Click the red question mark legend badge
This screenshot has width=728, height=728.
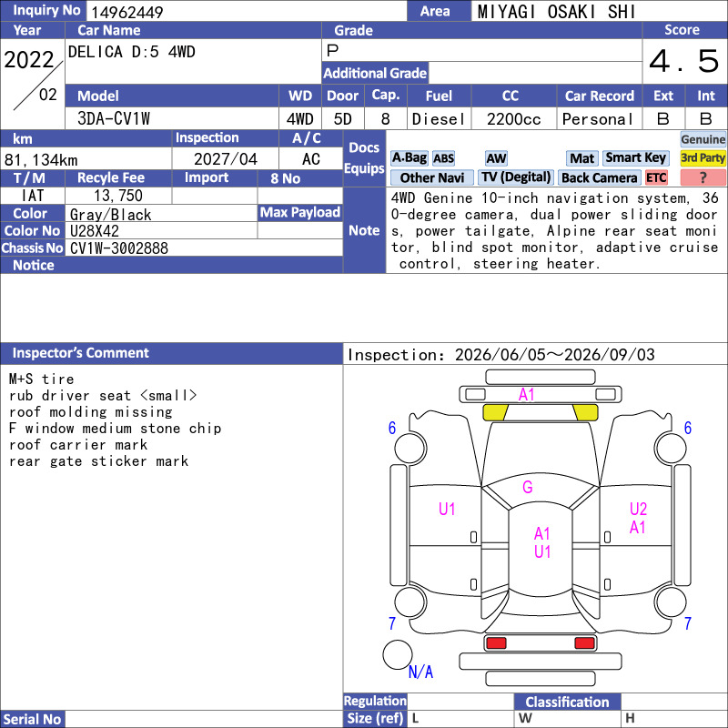point(703,177)
